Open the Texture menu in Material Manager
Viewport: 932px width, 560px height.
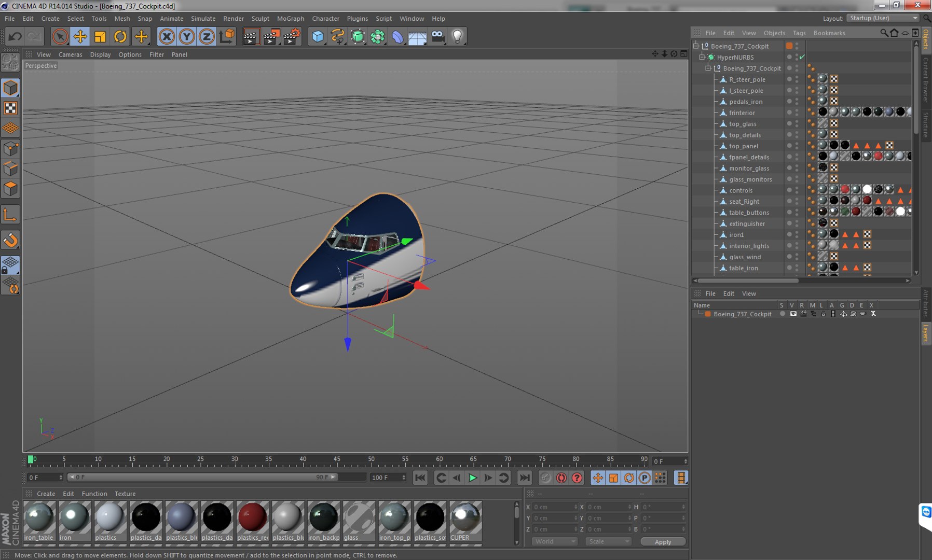[x=125, y=494]
